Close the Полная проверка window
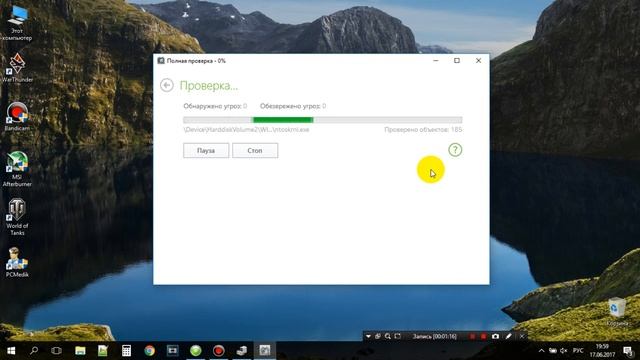Screen dimensions: 640x360 [478, 60]
